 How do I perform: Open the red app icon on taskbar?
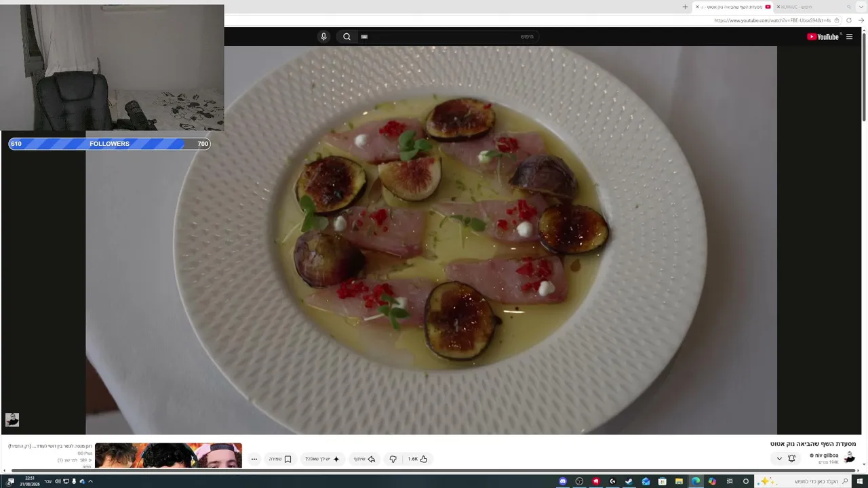(x=596, y=481)
